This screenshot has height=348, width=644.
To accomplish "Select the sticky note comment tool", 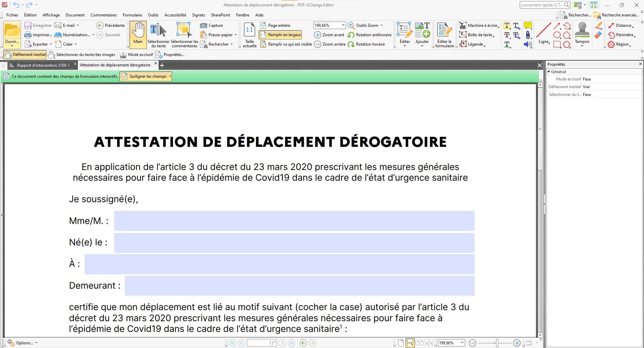I will pyautogui.click(x=528, y=26).
